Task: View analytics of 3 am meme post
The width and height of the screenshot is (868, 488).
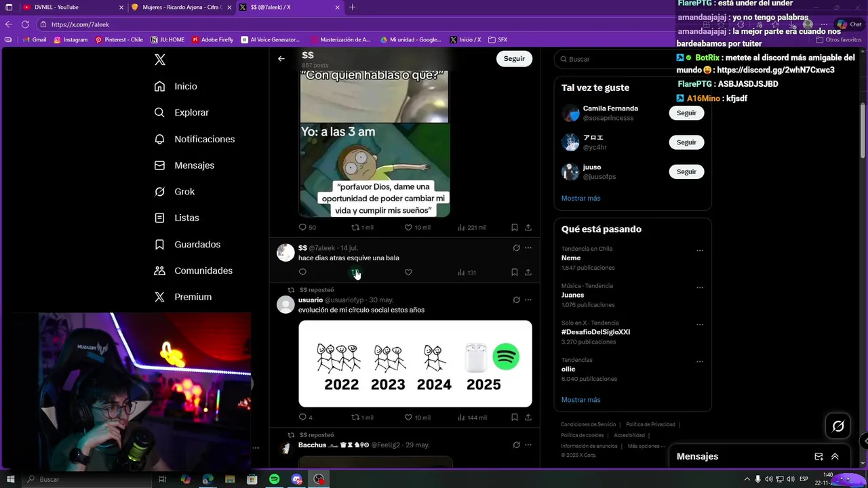Action: click(472, 228)
